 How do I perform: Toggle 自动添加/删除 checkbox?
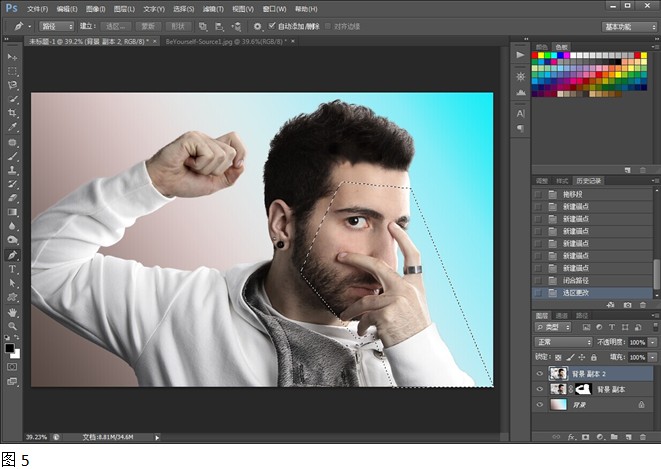272,26
